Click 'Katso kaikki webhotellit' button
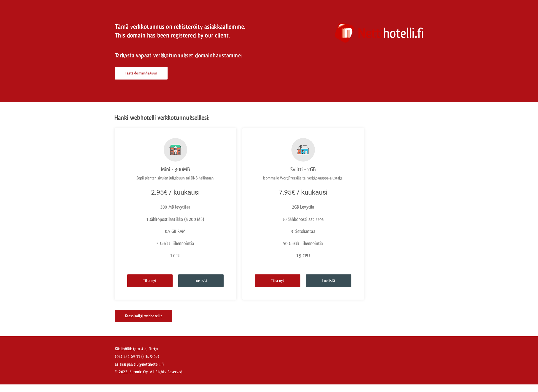Screen dimensions: 538x392 [x=143, y=316]
